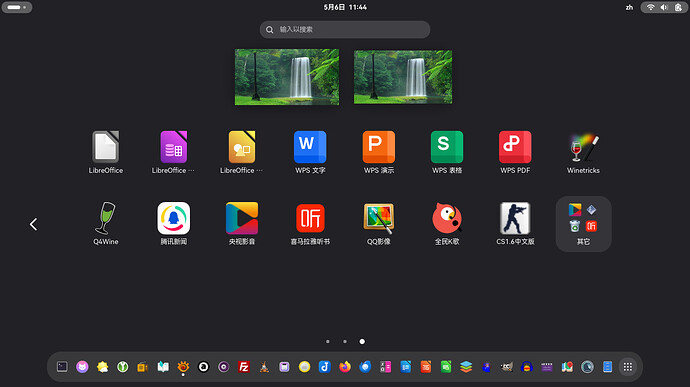Select the first workspace thumbnail

[287, 77]
